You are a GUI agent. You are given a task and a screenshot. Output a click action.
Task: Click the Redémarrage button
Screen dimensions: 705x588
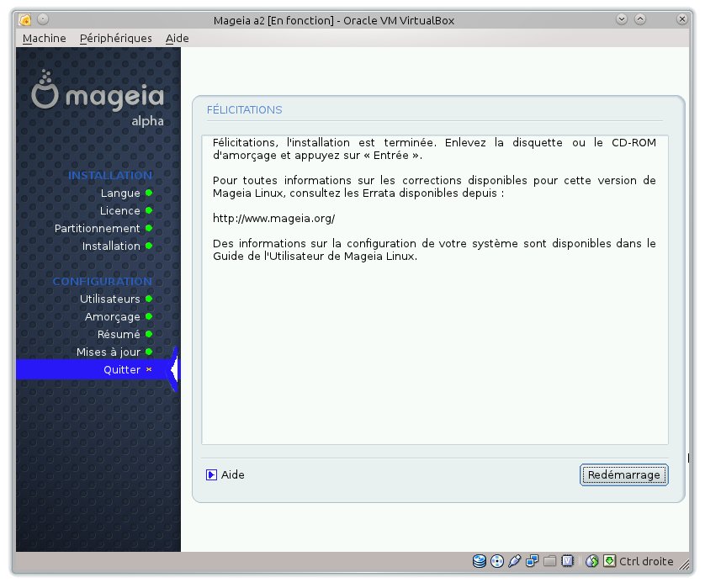pos(624,474)
